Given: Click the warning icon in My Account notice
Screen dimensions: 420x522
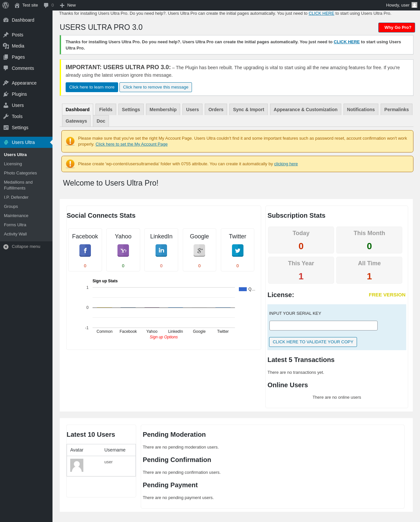Looking at the screenshot, I should click(x=70, y=141).
